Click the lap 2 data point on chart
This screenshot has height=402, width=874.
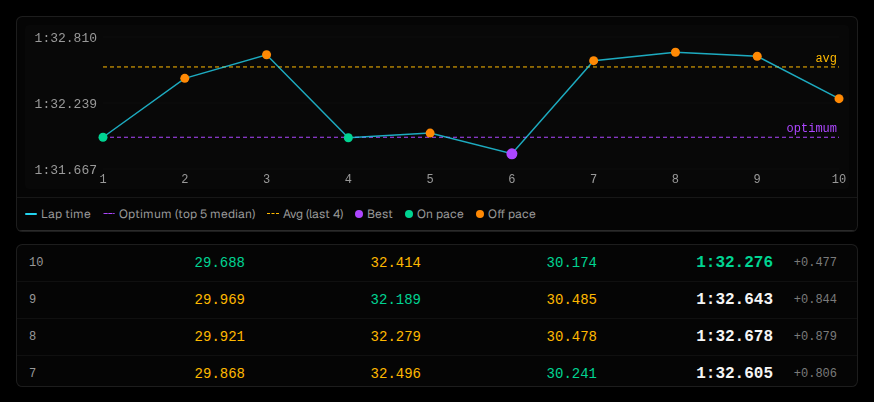[x=184, y=78]
